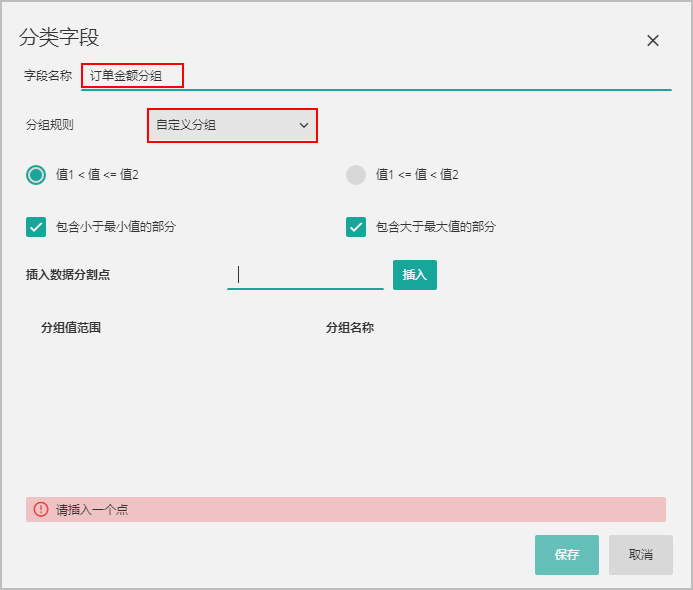Focus the 字段名称 field containing 订单金额分组
693x590 pixels.
tap(375, 76)
